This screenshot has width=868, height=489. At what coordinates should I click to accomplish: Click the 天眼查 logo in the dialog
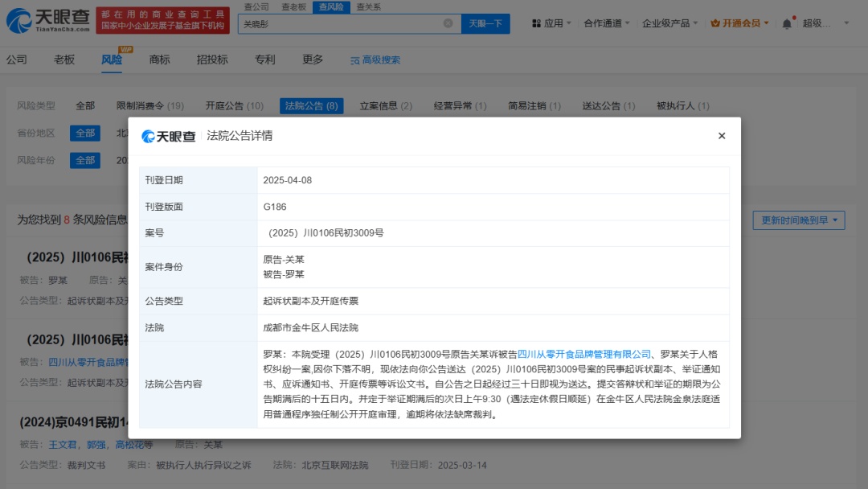(169, 136)
